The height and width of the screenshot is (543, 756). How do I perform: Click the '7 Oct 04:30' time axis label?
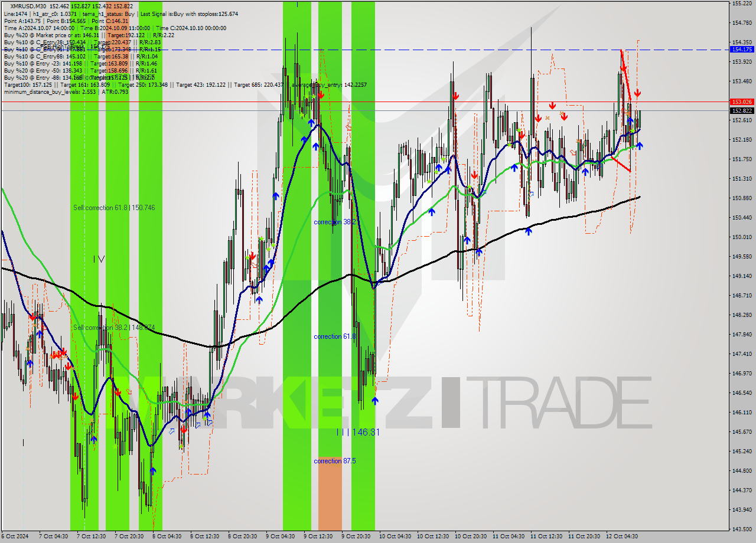pyautogui.click(x=53, y=537)
